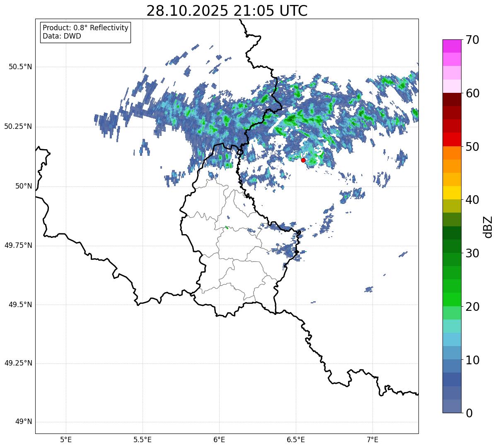
Task: Click the 5°E longitude label
Action: pyautogui.click(x=66, y=440)
